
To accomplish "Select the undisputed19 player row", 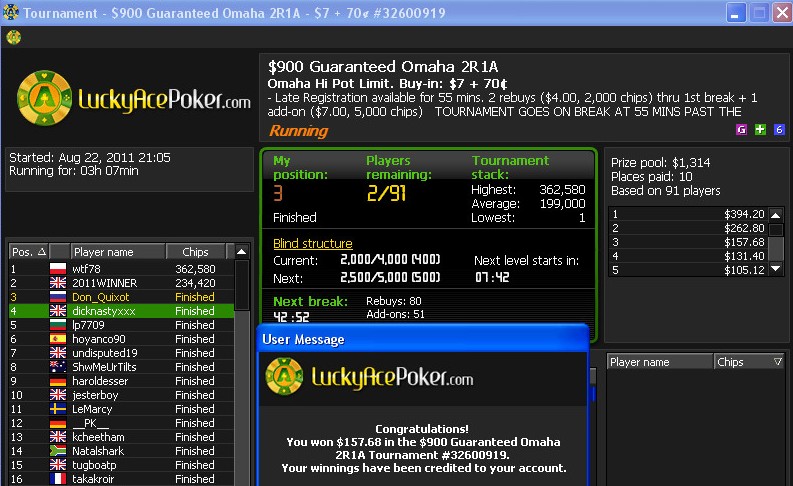I will tap(121, 352).
